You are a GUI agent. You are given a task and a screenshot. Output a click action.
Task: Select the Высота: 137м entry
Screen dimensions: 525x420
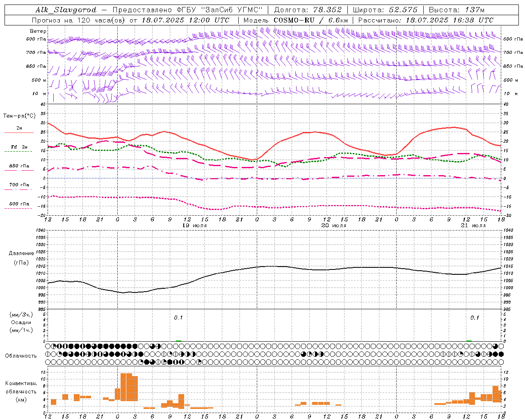457,10
